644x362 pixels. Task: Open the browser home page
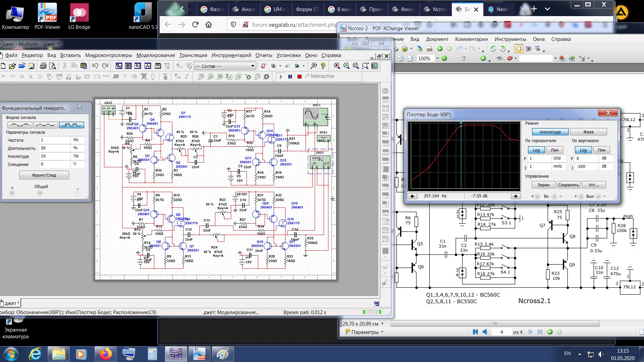click(209, 24)
